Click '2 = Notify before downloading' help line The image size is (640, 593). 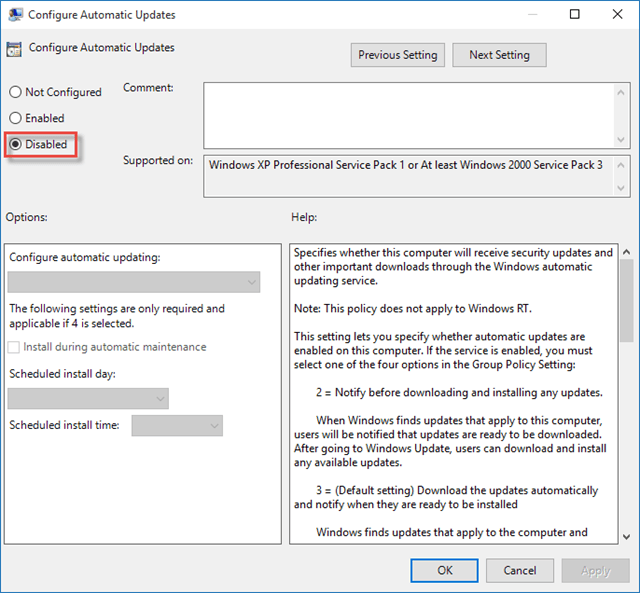pyautogui.click(x=459, y=393)
